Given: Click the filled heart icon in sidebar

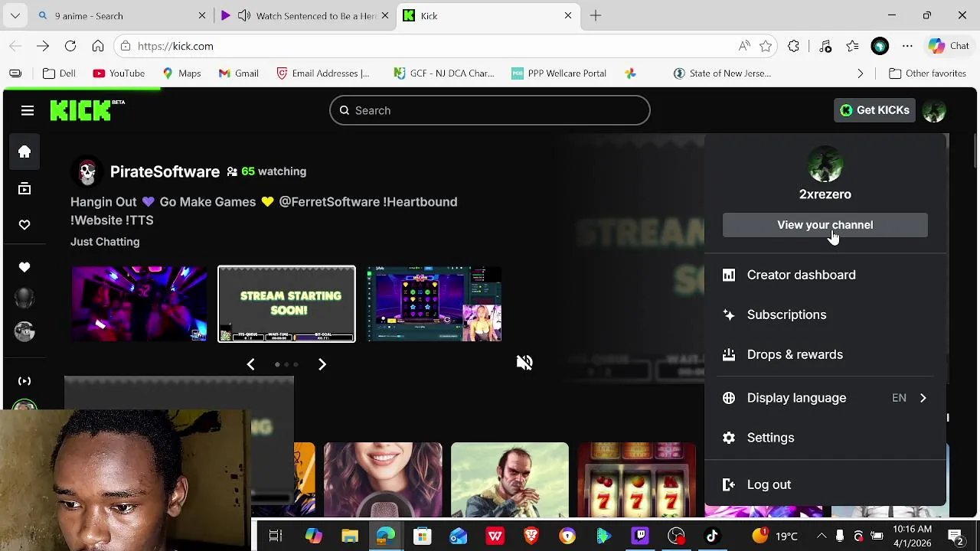Looking at the screenshot, I should pyautogui.click(x=24, y=267).
